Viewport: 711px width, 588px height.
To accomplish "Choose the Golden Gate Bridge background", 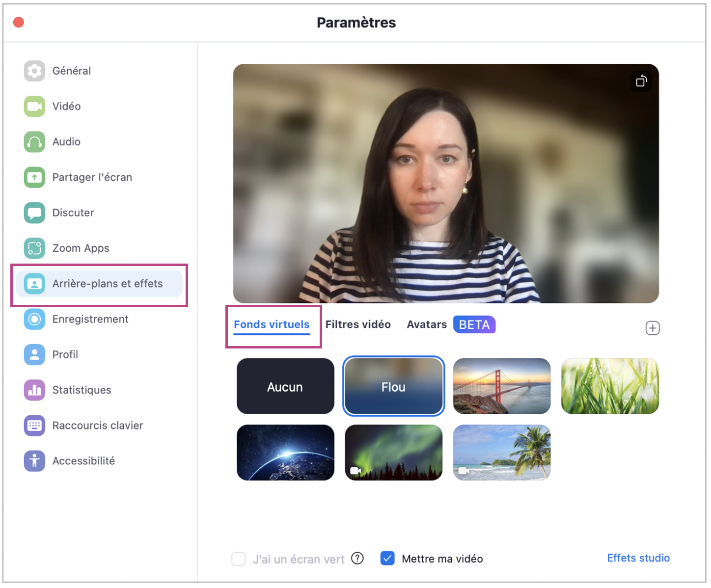I will (501, 386).
